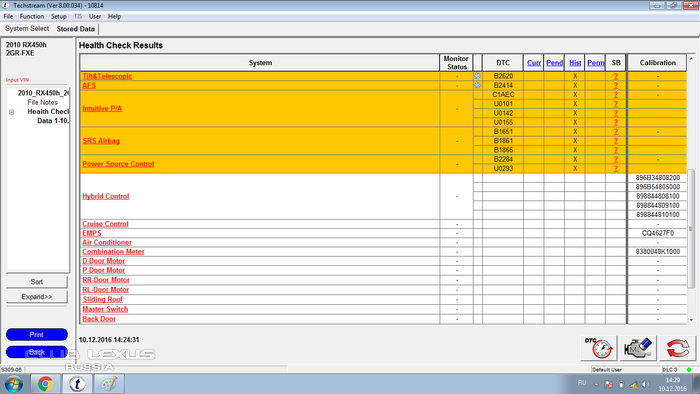
Task: Sort by Curr column header
Action: click(534, 63)
